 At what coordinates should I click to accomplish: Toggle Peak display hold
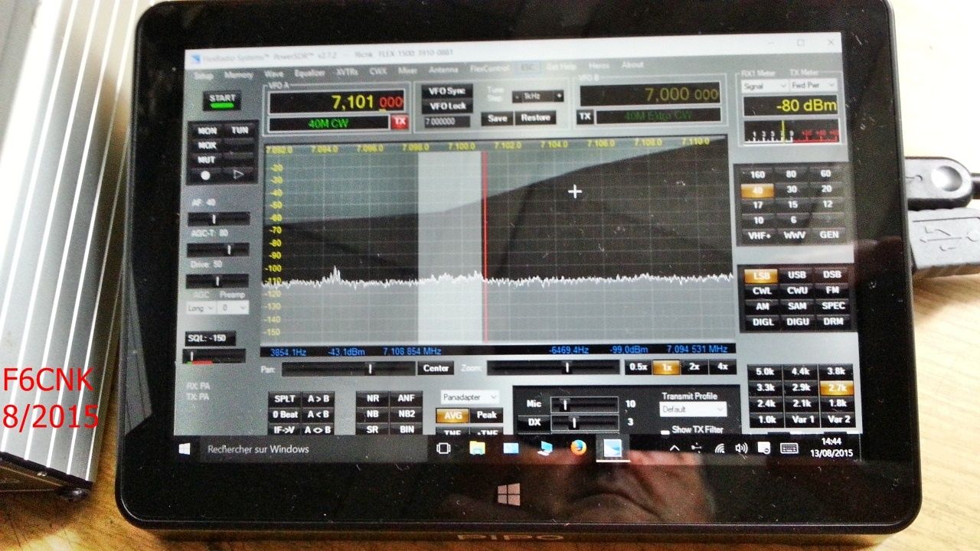click(x=487, y=416)
